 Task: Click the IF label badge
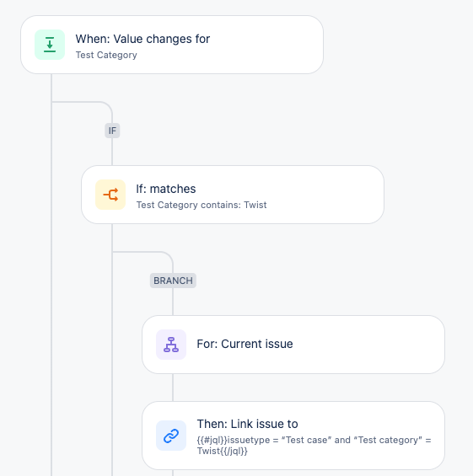tap(112, 131)
